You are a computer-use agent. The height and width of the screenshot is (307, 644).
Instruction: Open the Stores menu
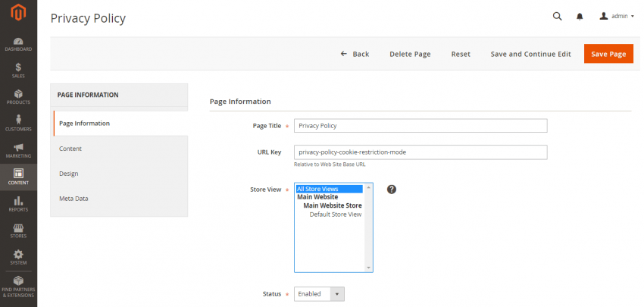[18, 231]
